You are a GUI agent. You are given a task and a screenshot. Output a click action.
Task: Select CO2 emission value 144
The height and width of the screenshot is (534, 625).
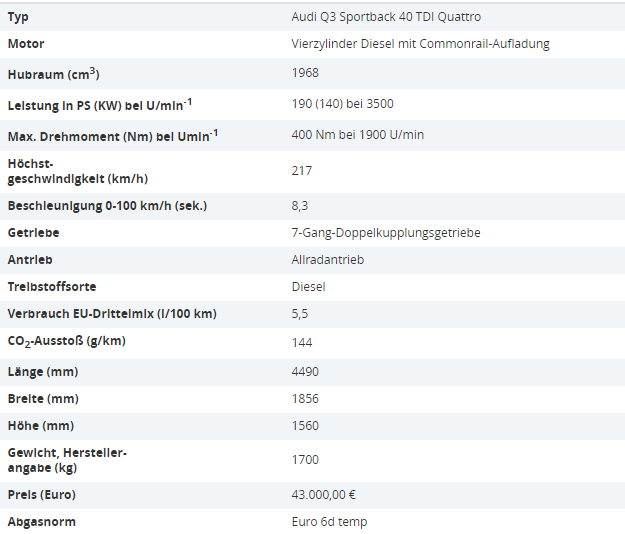[x=302, y=343]
